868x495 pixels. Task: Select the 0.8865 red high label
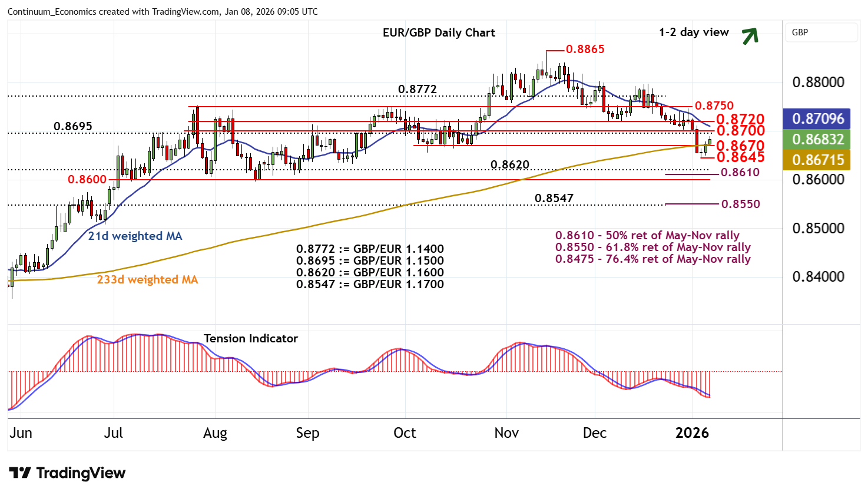pyautogui.click(x=585, y=49)
